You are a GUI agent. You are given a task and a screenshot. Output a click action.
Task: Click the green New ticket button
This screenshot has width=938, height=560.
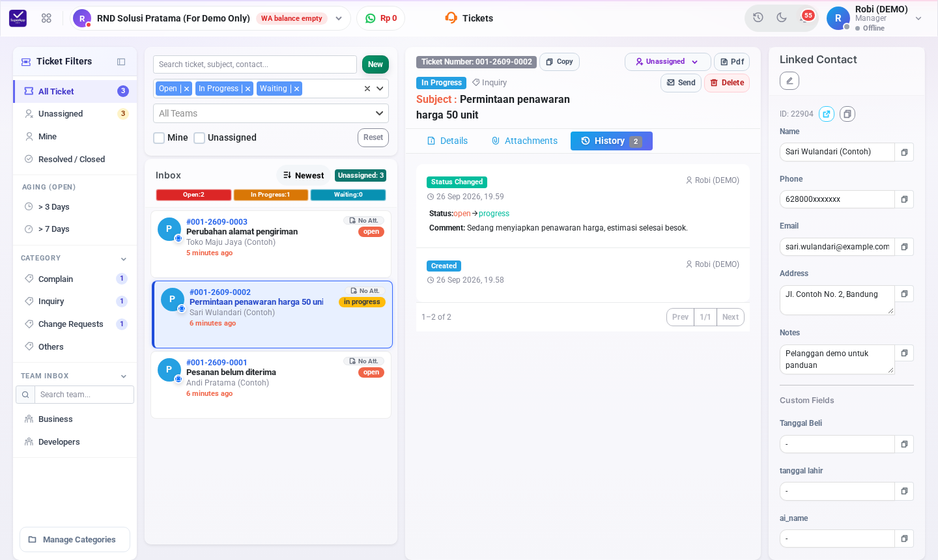[x=375, y=64]
